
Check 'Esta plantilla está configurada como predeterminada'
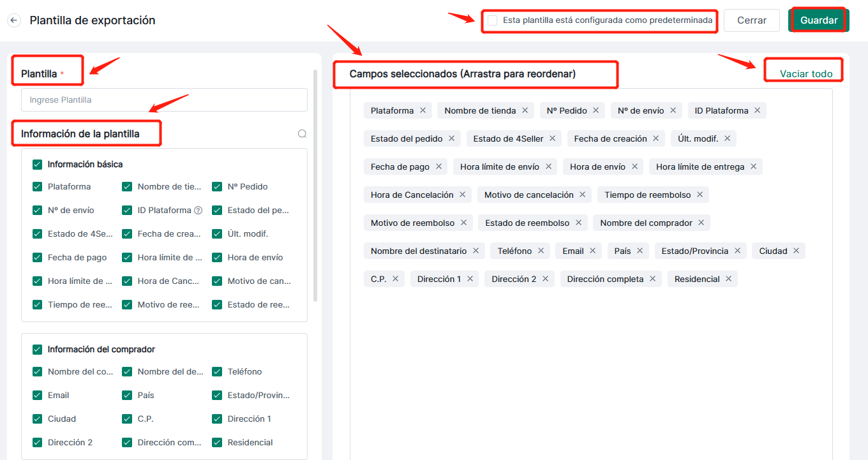click(x=492, y=20)
